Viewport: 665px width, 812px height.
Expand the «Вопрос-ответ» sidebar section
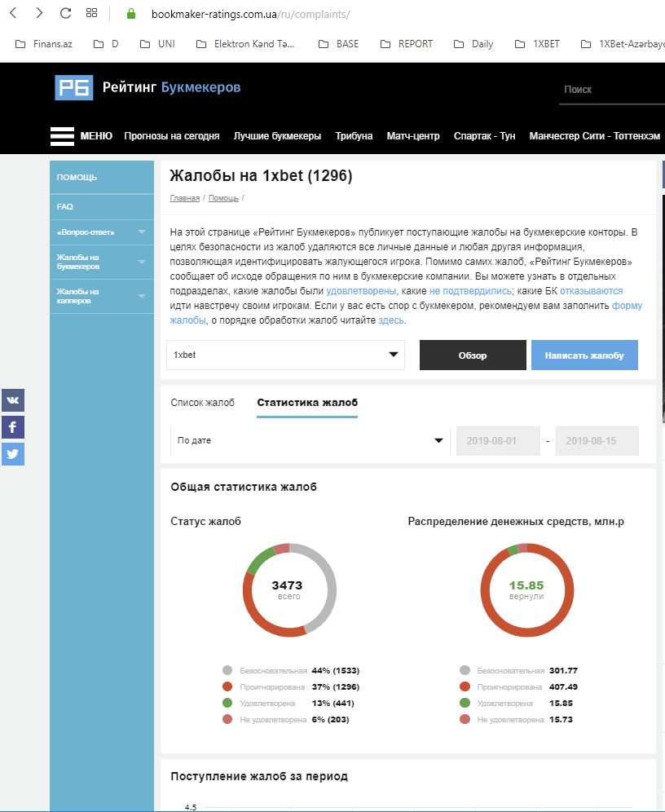coord(102,232)
